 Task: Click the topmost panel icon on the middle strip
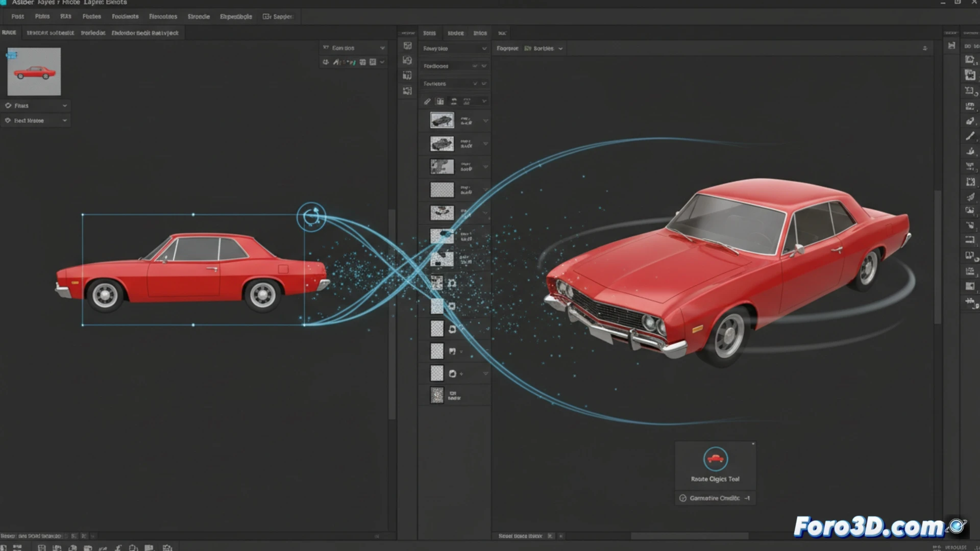click(x=407, y=45)
